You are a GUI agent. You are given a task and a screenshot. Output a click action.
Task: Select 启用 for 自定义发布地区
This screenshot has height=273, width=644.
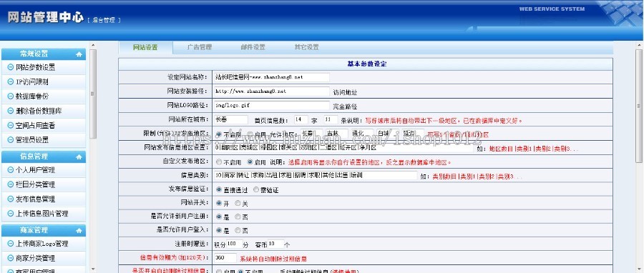point(250,162)
